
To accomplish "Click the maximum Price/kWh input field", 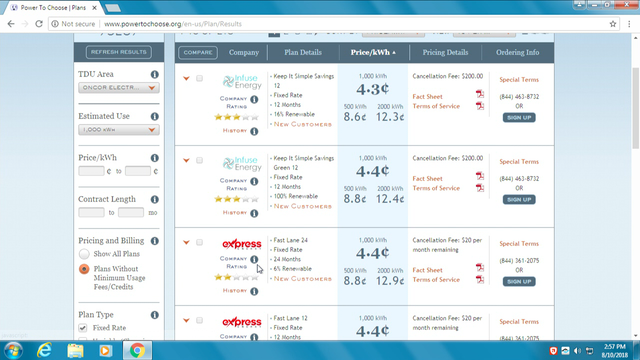I will (138, 171).
